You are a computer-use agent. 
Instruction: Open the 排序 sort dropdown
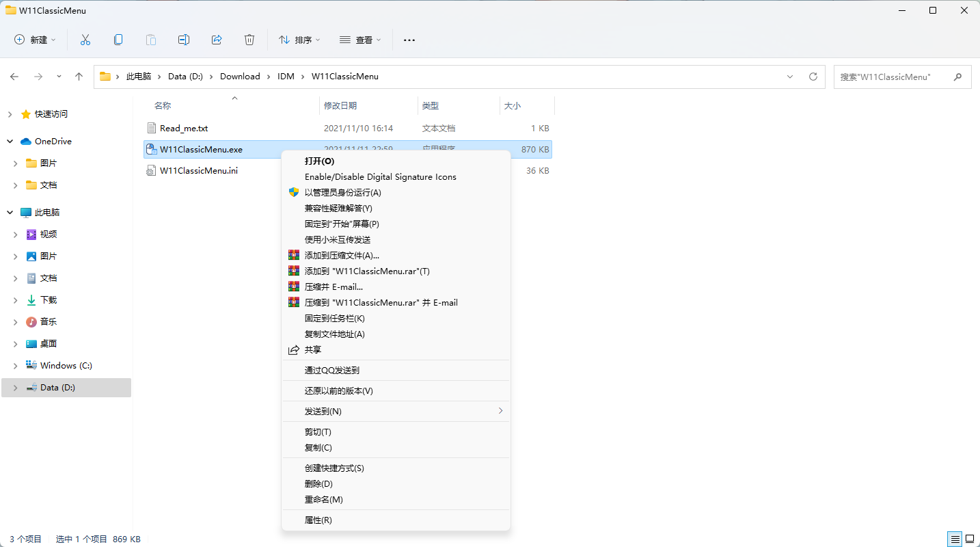299,40
